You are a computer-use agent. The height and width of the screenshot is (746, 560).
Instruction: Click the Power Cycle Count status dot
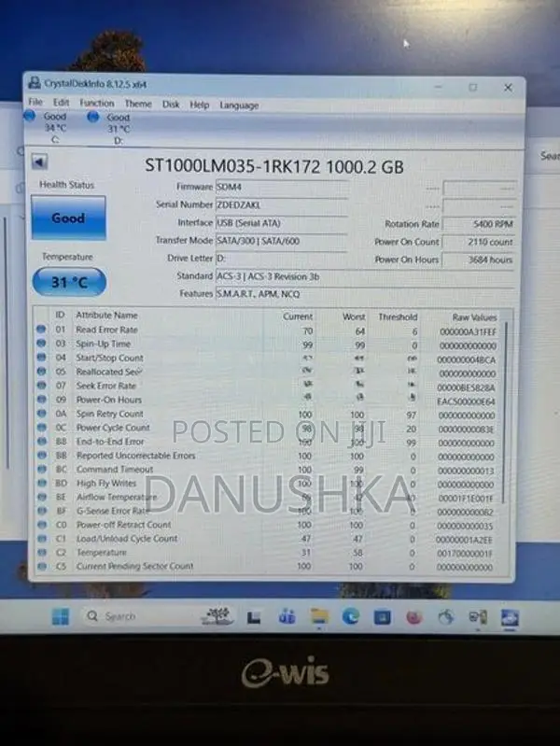click(x=42, y=428)
